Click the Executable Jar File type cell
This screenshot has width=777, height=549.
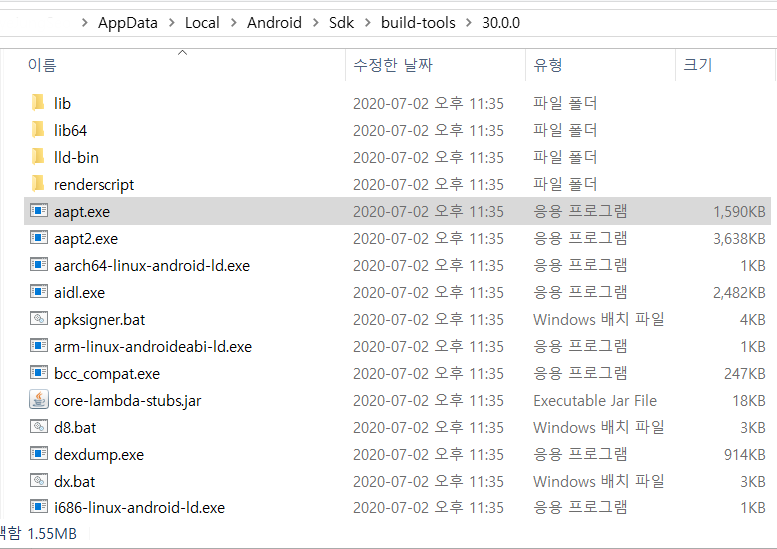(x=595, y=400)
